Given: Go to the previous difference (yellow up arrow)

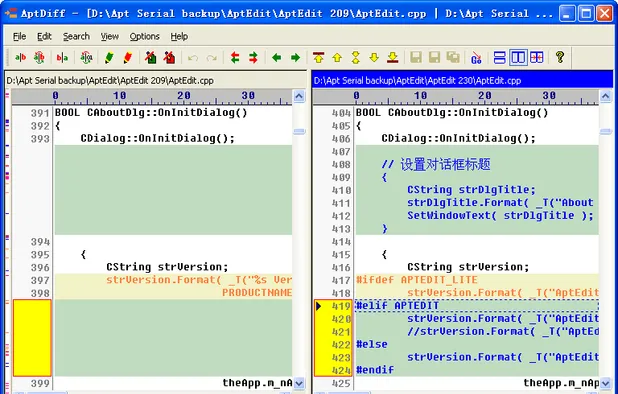Looking at the screenshot, I should pos(337,58).
